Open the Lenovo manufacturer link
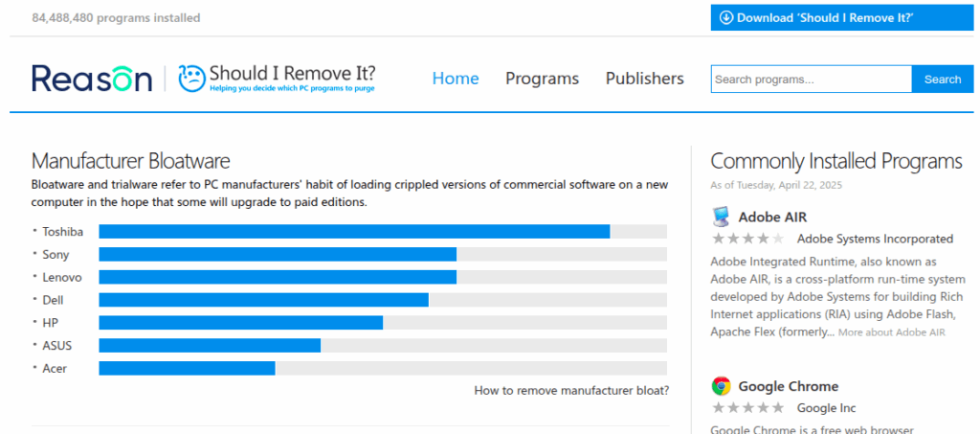The image size is (980, 434). click(62, 277)
